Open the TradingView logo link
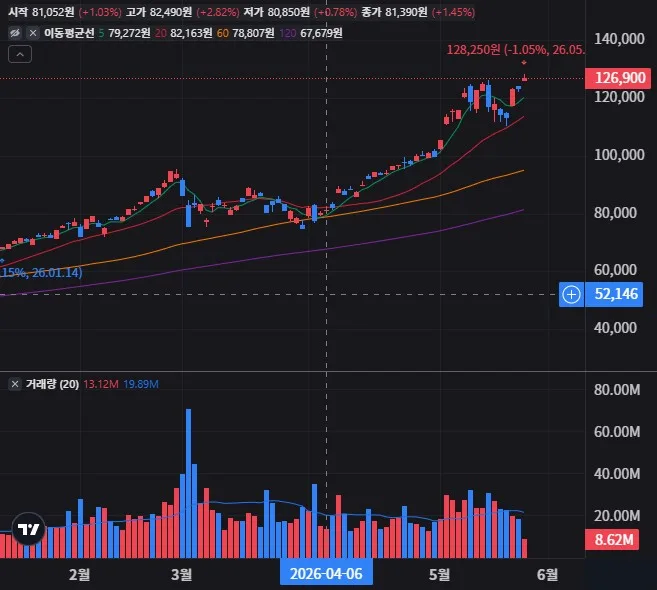 pos(28,529)
